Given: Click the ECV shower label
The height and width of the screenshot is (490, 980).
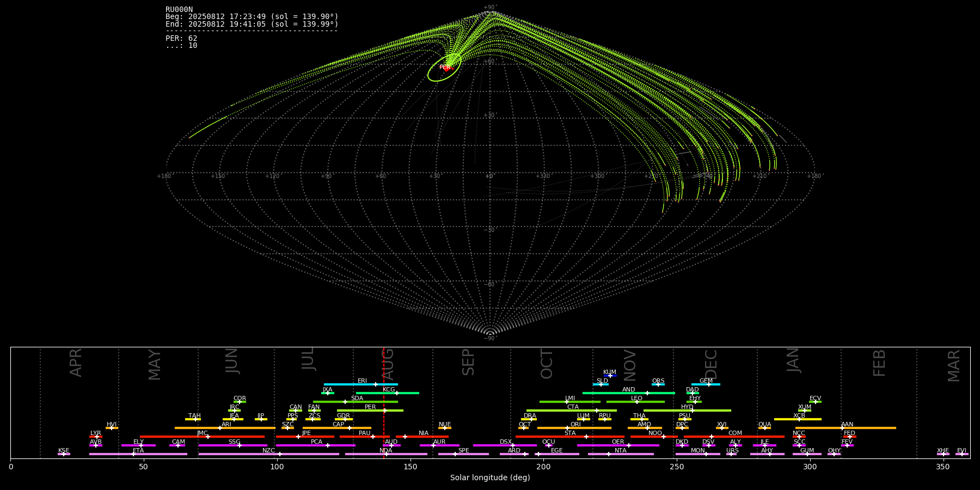Looking at the screenshot, I should tap(815, 398).
